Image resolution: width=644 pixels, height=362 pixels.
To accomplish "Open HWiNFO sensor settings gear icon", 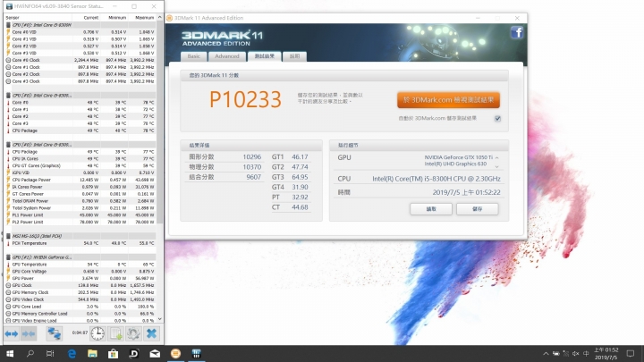I will (x=133, y=333).
